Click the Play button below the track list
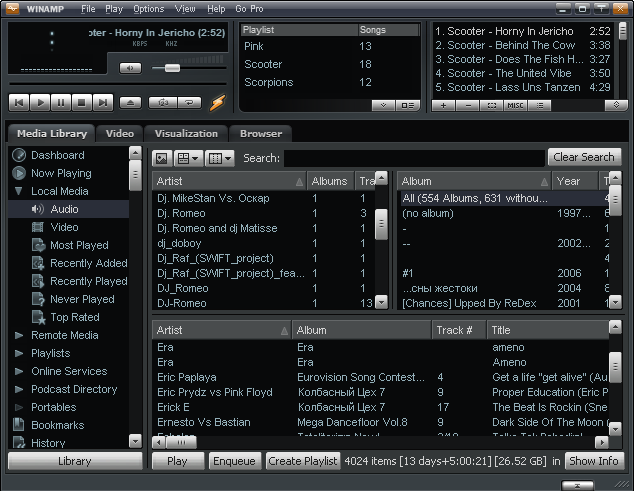This screenshot has height=491, width=634. pos(177,461)
